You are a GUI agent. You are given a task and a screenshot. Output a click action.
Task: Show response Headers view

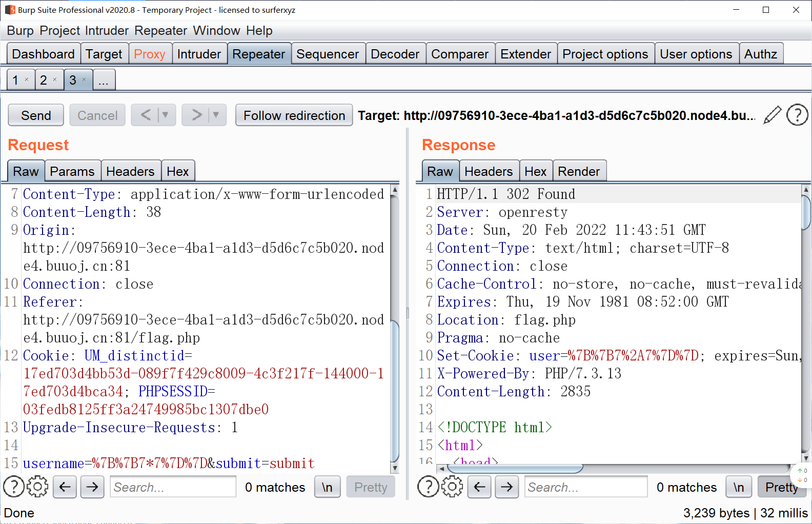(489, 171)
